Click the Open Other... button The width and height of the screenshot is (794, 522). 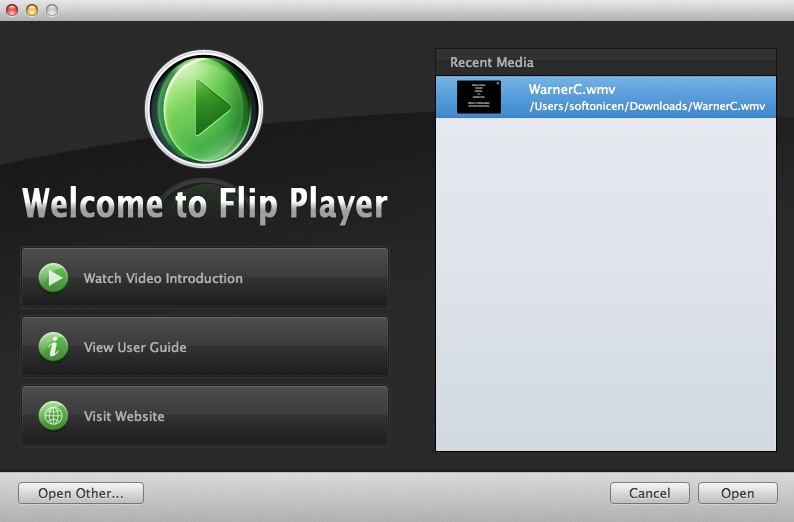pos(81,493)
